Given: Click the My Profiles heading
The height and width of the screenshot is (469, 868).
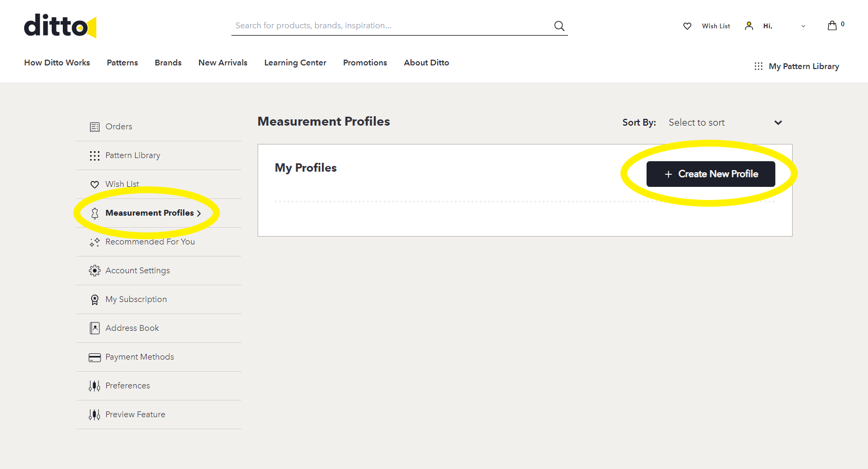Looking at the screenshot, I should tap(306, 167).
